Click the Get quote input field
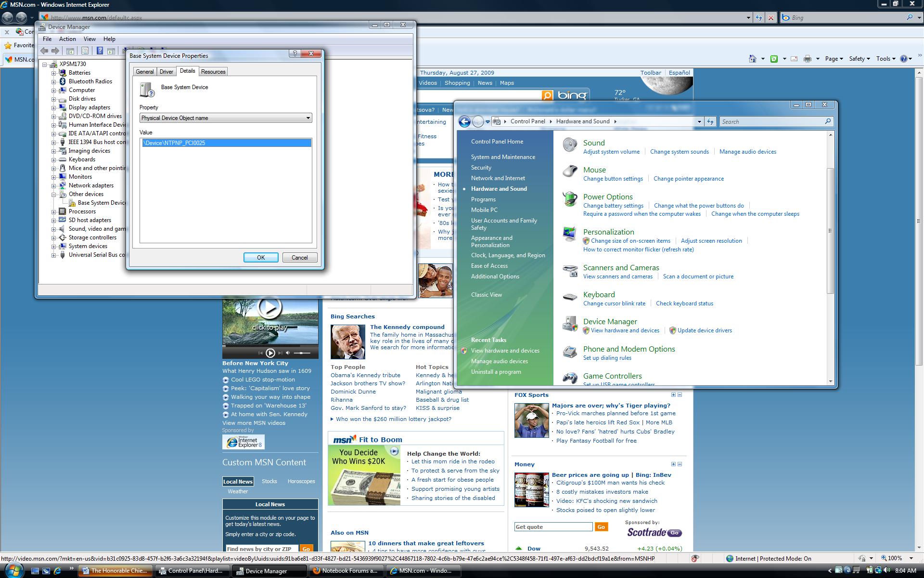The width and height of the screenshot is (924, 578). (x=553, y=527)
